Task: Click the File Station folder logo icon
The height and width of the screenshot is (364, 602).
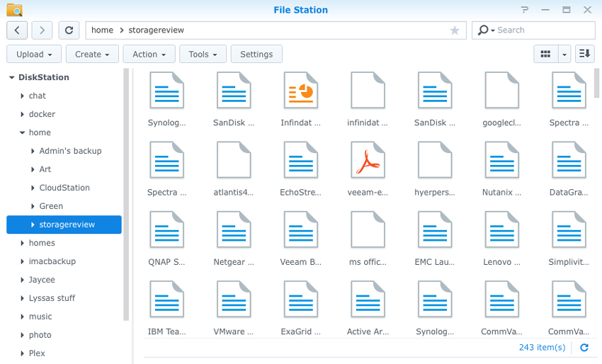Action: click(x=15, y=10)
